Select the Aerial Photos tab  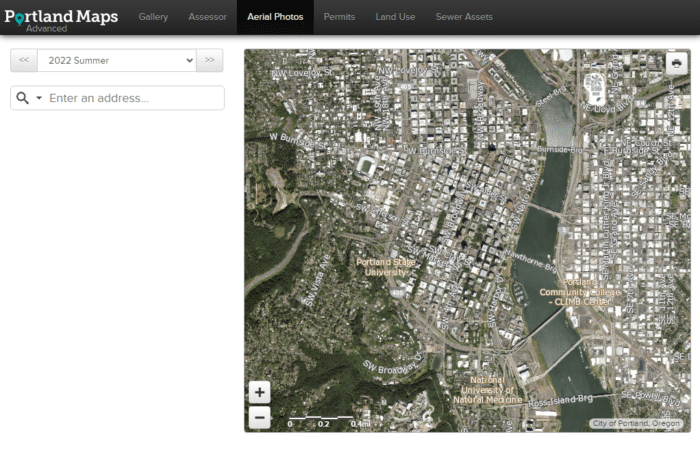point(275,17)
